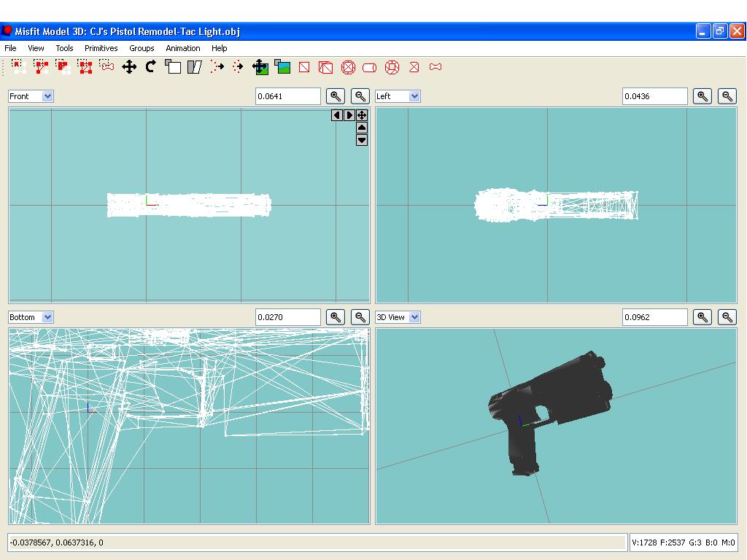
Task: Pan Front viewport left with arrow button
Action: pos(337,115)
